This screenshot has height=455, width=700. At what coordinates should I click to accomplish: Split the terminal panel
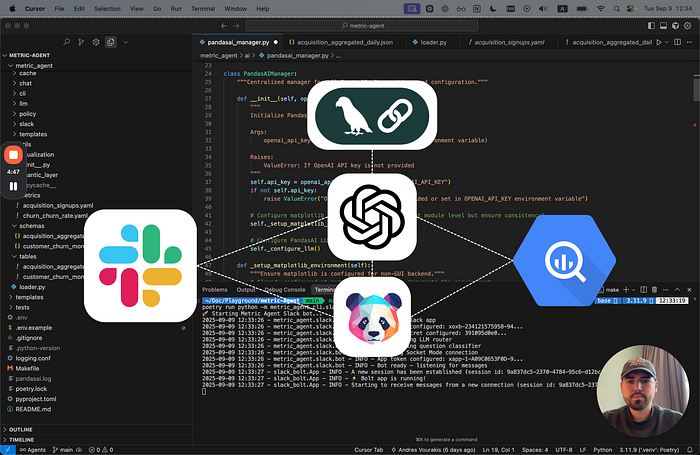[643, 290]
